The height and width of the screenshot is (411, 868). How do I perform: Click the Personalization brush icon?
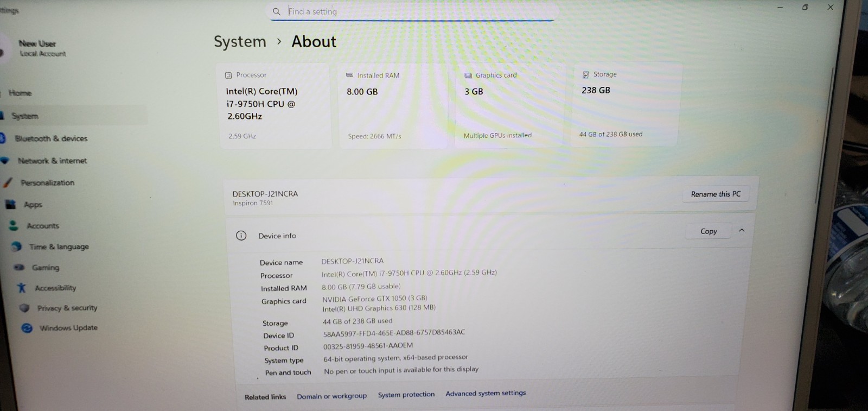pyautogui.click(x=8, y=183)
